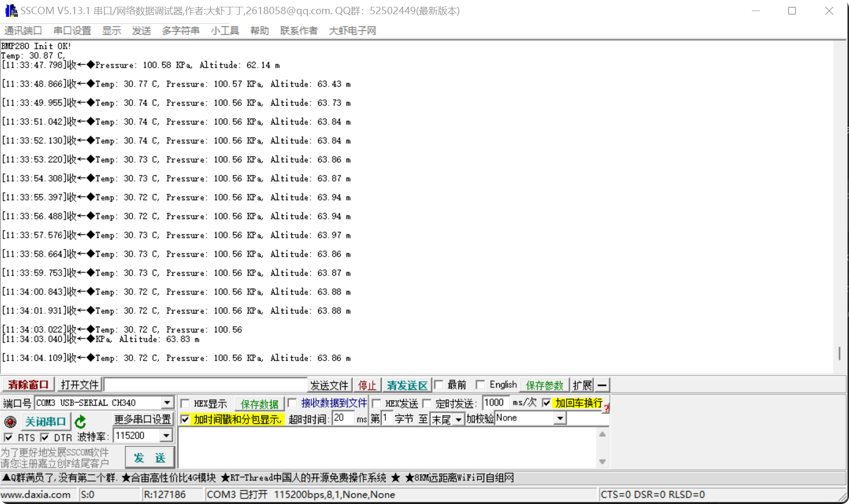849x504 pixels.
Task: Click the 停止 button
Action: (367, 385)
